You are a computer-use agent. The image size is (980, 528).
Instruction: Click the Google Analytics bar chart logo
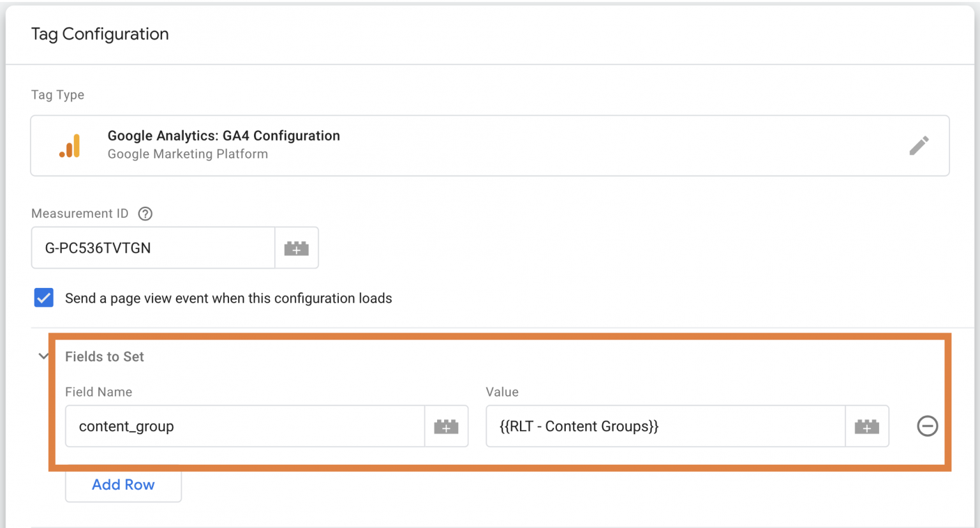[70, 146]
